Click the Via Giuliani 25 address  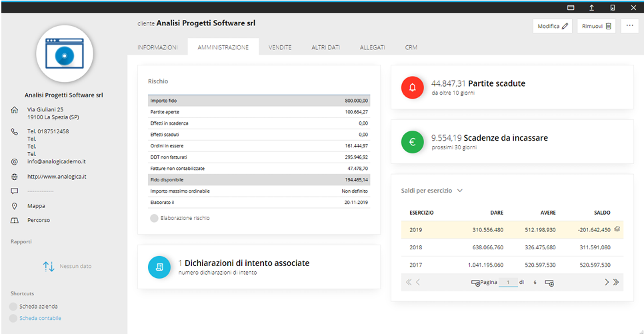[x=45, y=110]
